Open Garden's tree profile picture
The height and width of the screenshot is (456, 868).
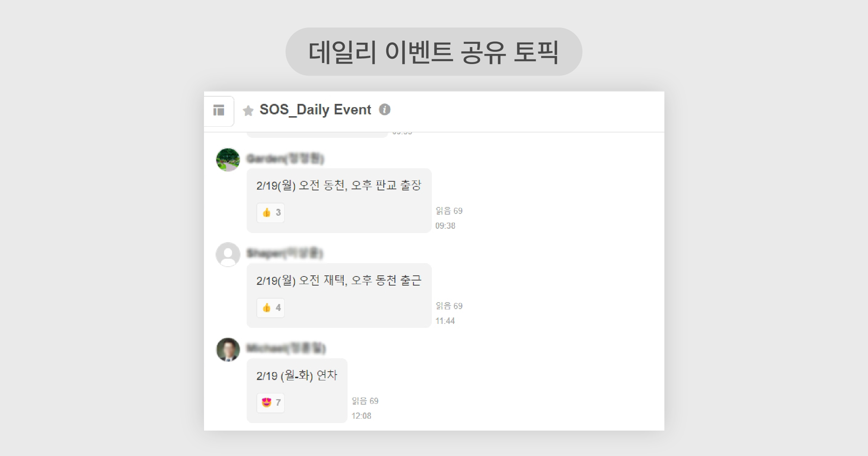(228, 160)
